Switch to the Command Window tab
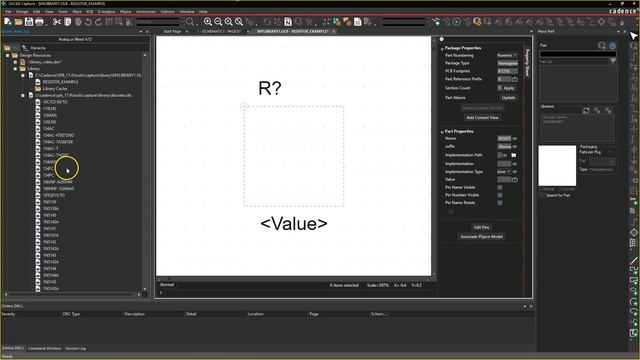640x360 pixels. point(44,348)
